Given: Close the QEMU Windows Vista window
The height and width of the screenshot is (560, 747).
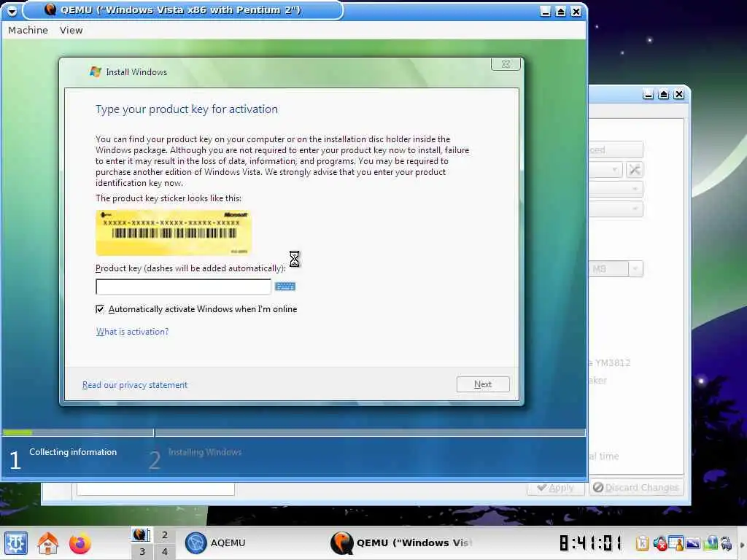Looking at the screenshot, I should [x=576, y=12].
